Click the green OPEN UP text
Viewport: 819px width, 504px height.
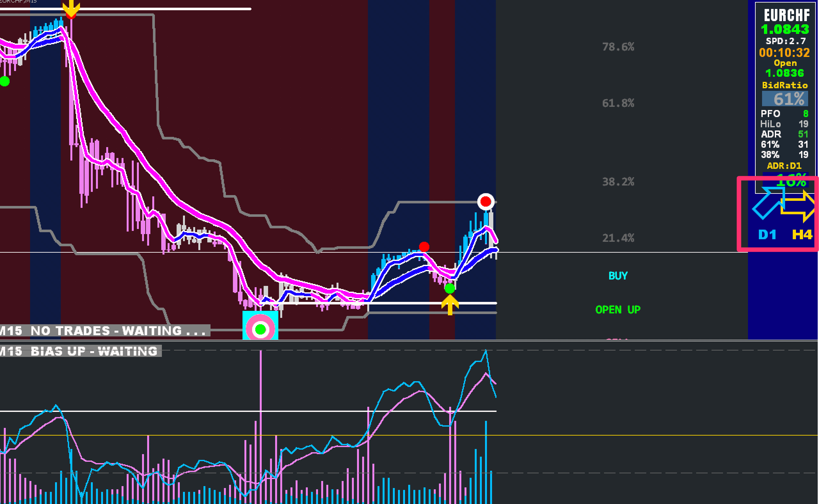617,310
